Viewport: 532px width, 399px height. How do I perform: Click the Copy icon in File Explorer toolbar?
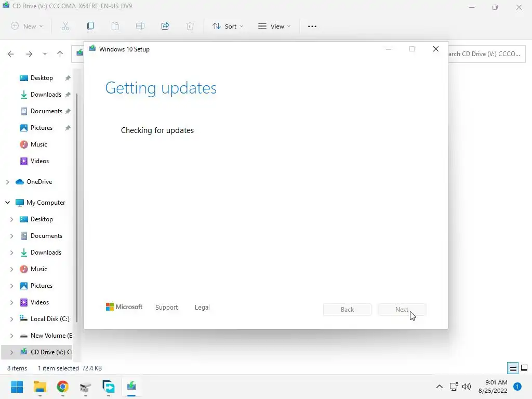(x=90, y=26)
